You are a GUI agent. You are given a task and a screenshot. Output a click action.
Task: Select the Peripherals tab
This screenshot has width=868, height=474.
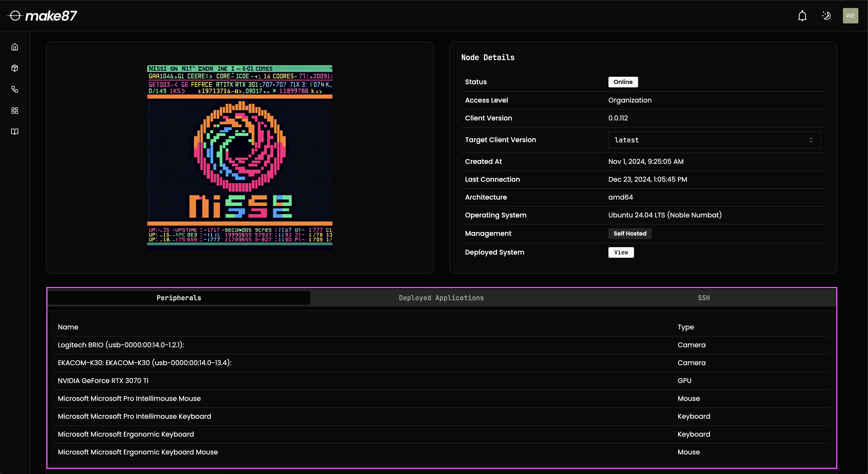tap(179, 298)
